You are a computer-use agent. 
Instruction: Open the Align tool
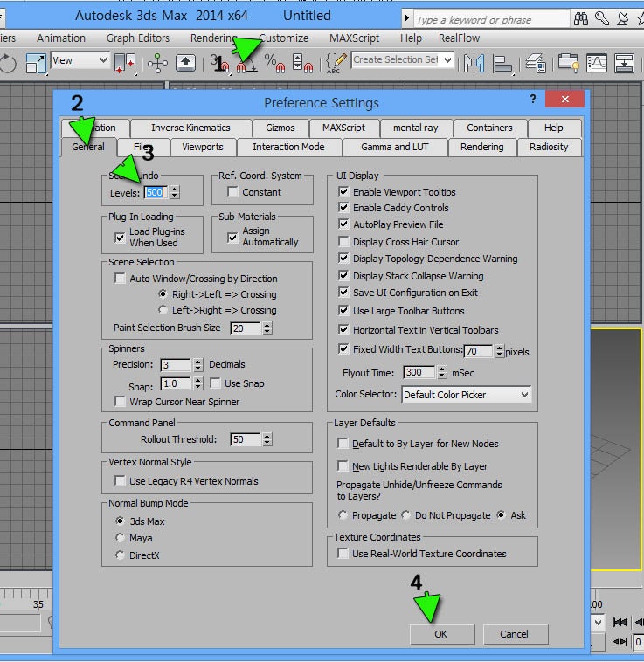[x=502, y=63]
